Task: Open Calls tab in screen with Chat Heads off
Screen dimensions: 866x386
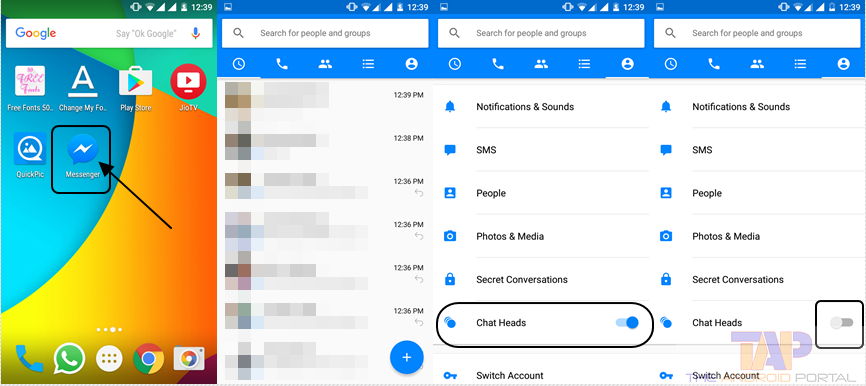Action: pos(714,64)
